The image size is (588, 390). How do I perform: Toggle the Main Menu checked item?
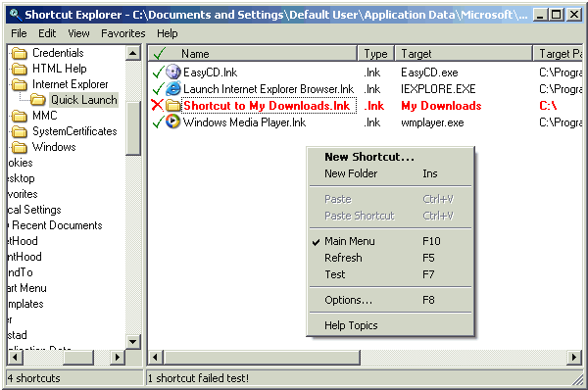click(x=390, y=241)
